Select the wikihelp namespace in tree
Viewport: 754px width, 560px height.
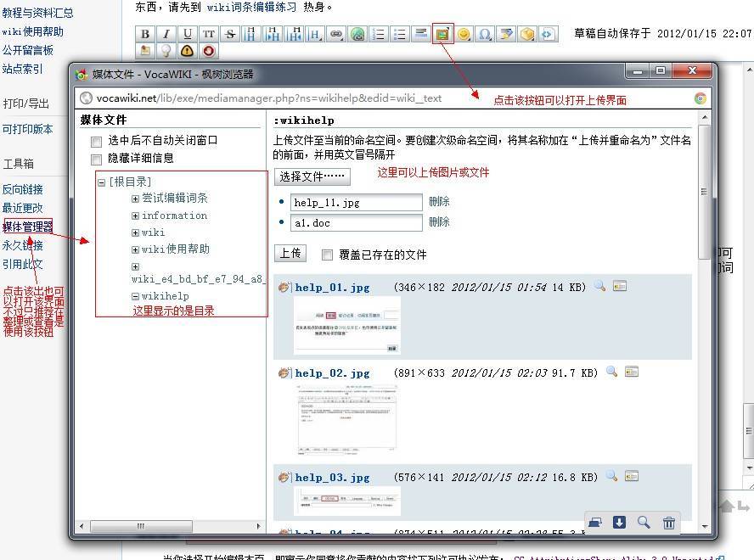click(165, 296)
